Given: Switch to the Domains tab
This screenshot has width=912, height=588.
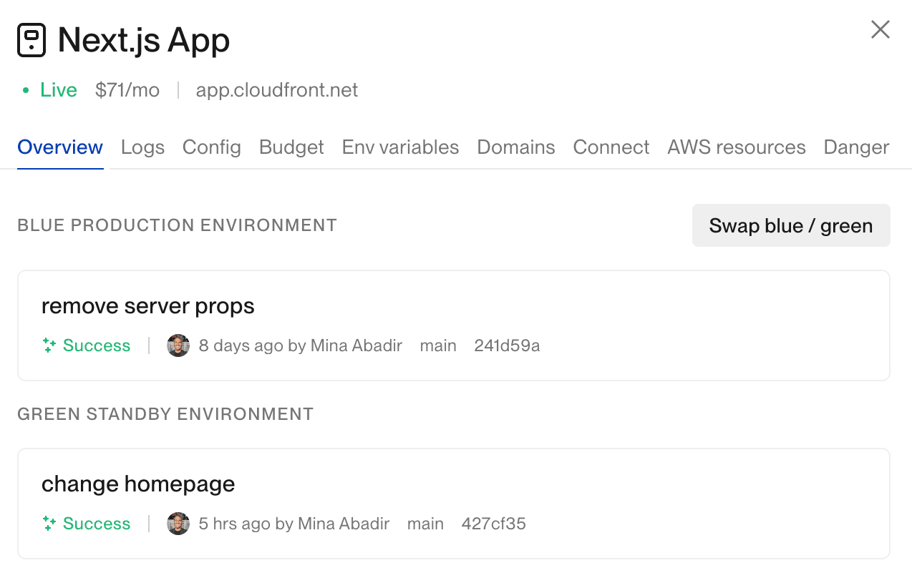Looking at the screenshot, I should pyautogui.click(x=515, y=147).
